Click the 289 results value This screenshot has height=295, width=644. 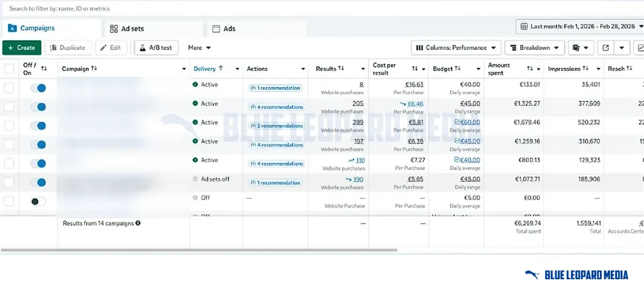358,122
